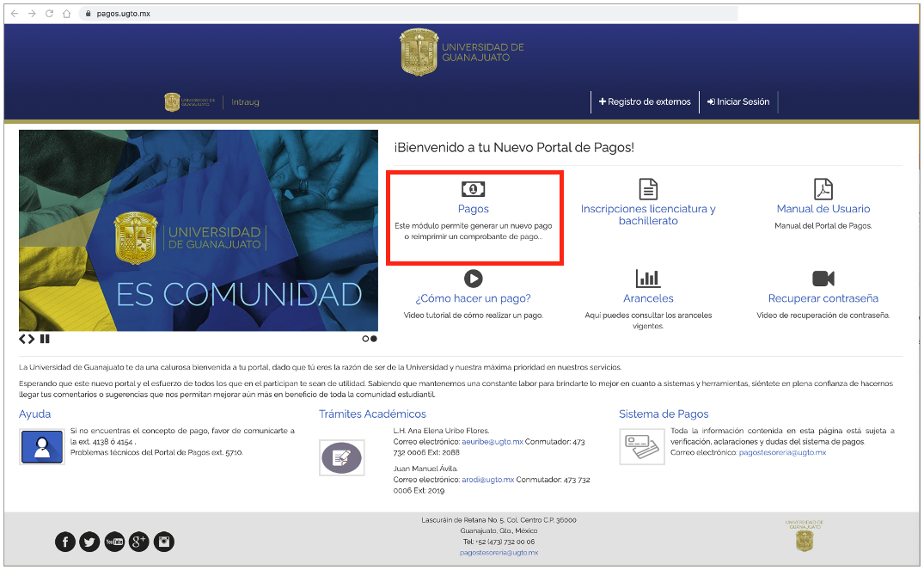Click the Trámites Académicos heading
The image size is (924, 570).
pyautogui.click(x=372, y=414)
